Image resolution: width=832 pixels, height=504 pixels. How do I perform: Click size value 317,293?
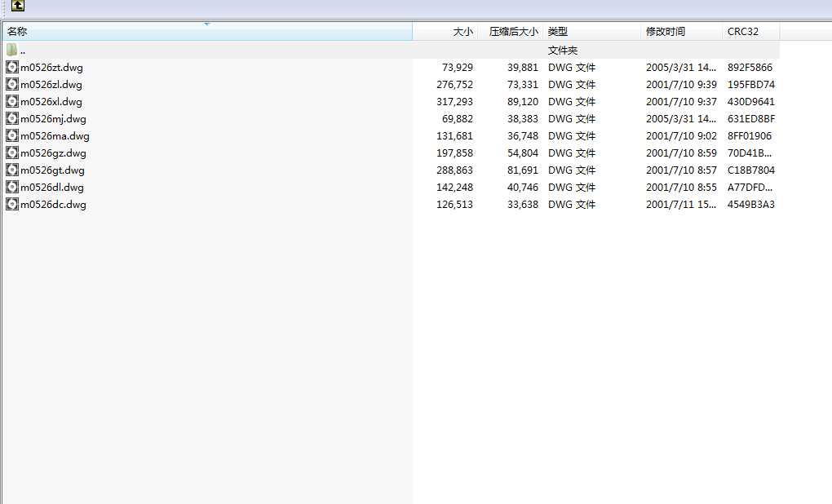pyautogui.click(x=454, y=101)
